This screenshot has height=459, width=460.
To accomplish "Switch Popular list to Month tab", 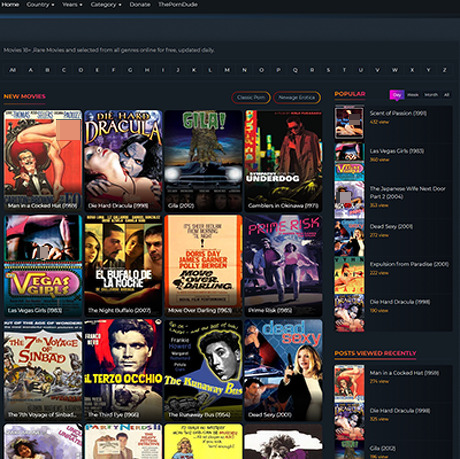I will point(431,95).
